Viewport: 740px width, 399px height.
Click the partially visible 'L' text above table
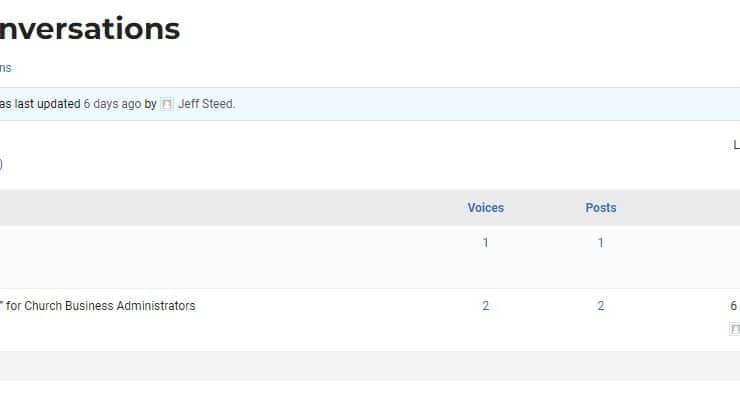[x=736, y=145]
